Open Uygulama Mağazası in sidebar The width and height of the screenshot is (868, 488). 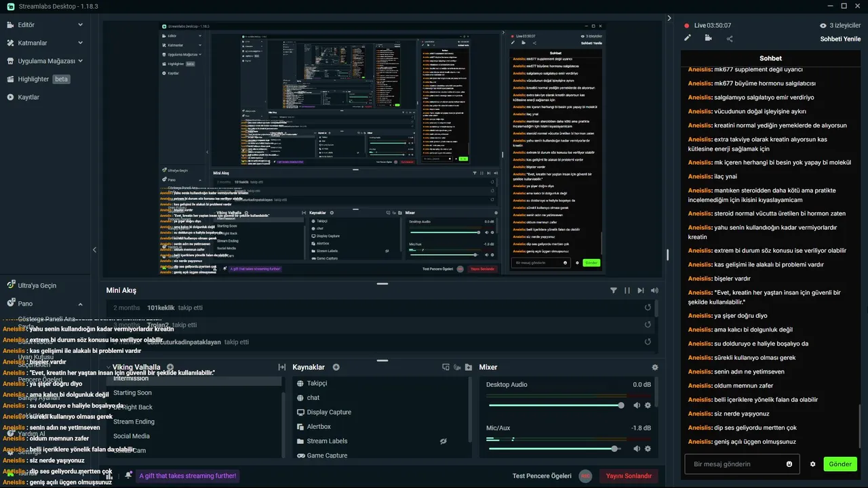click(45, 61)
